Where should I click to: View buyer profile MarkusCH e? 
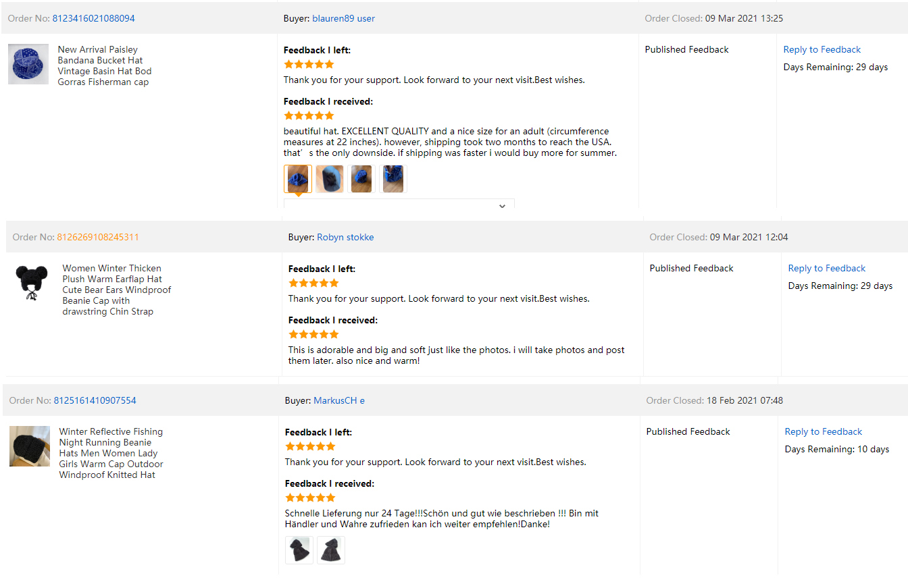[x=339, y=400]
